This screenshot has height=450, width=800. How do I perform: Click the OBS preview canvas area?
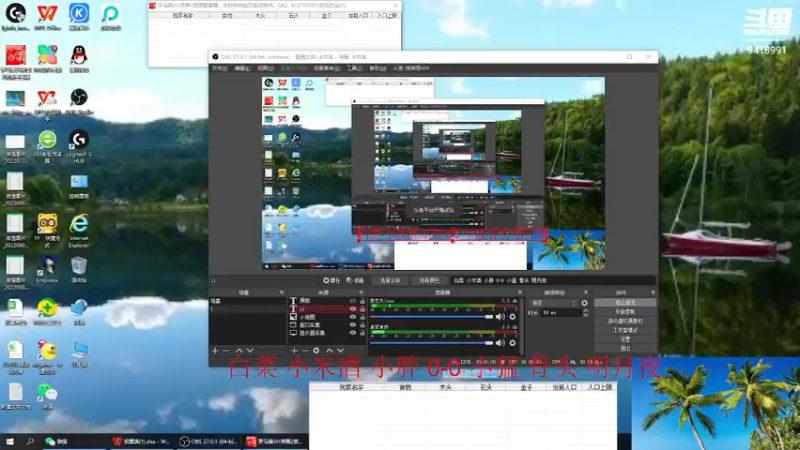(433, 173)
